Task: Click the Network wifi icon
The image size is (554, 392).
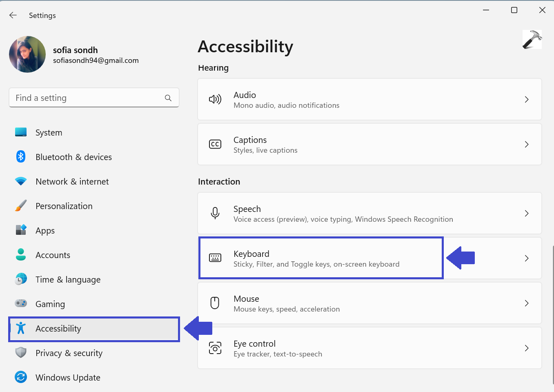Action: click(21, 181)
